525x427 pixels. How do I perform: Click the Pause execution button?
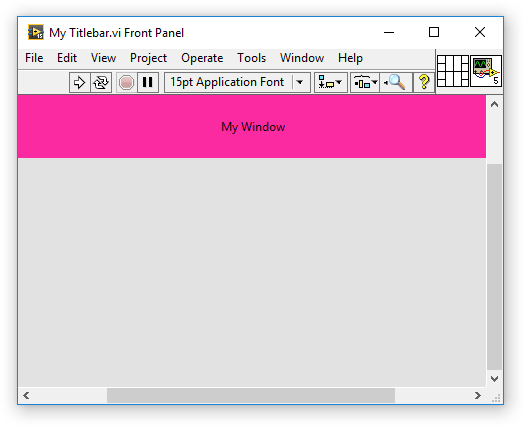point(148,82)
